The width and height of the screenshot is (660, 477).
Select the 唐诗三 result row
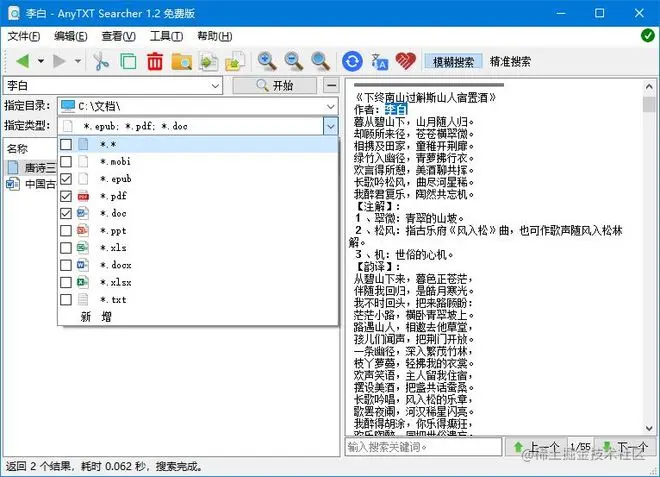point(31,168)
